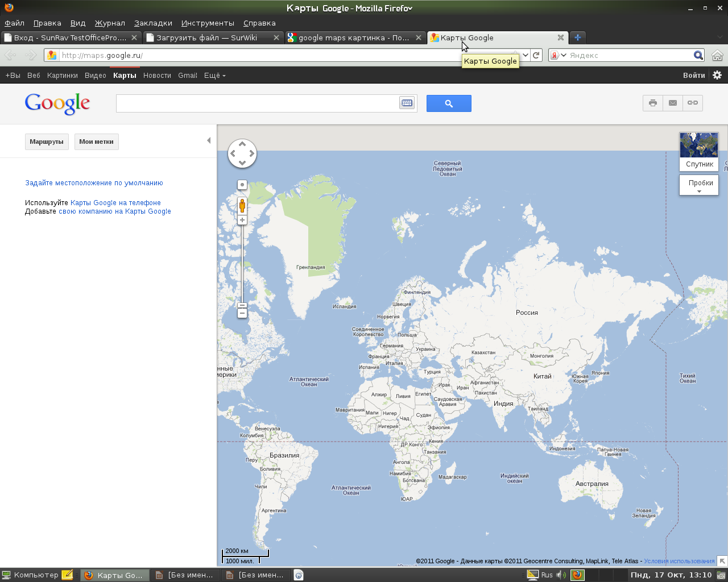Click the Google Maps search input field
The image size is (728, 582).
(x=257, y=103)
